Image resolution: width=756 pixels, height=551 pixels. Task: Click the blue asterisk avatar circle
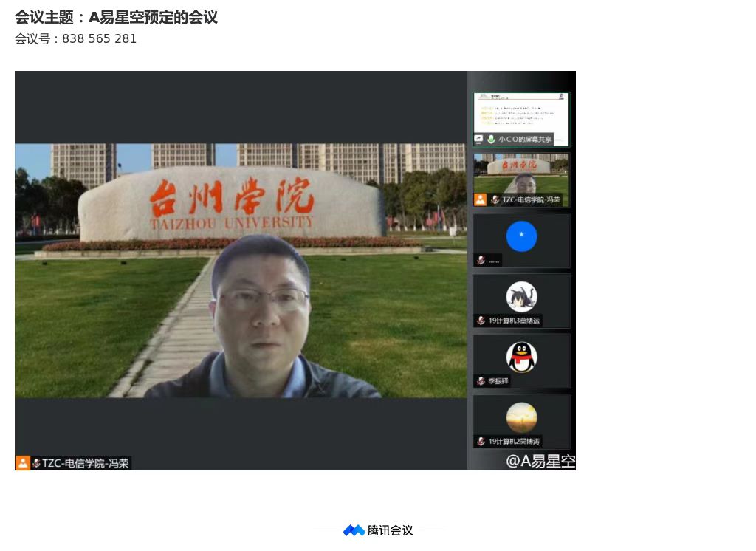tap(521, 236)
